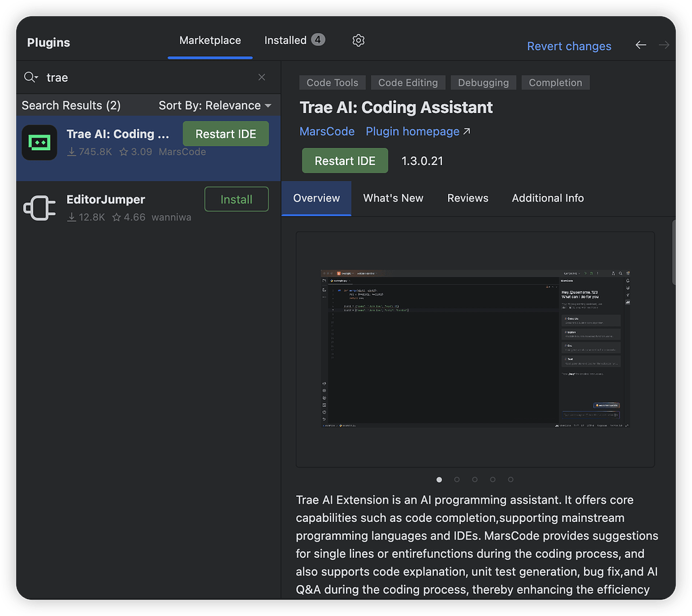
Task: Open the Plugin homepage link
Action: (x=418, y=132)
